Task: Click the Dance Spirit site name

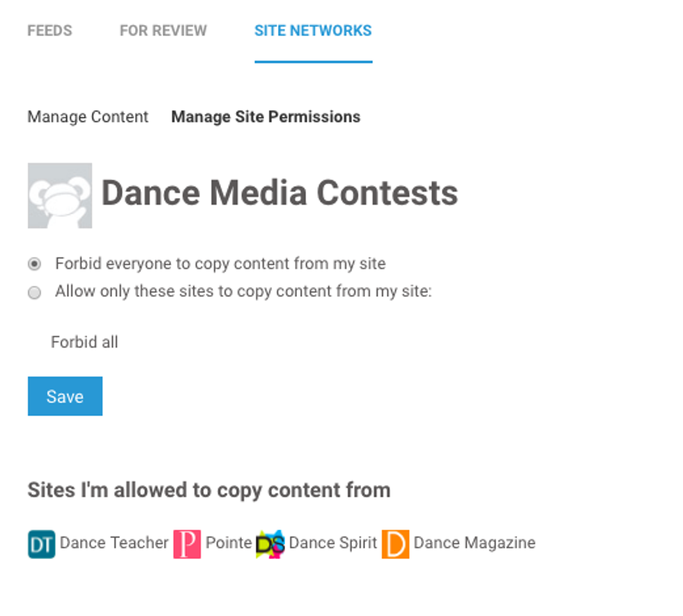Action: (333, 543)
